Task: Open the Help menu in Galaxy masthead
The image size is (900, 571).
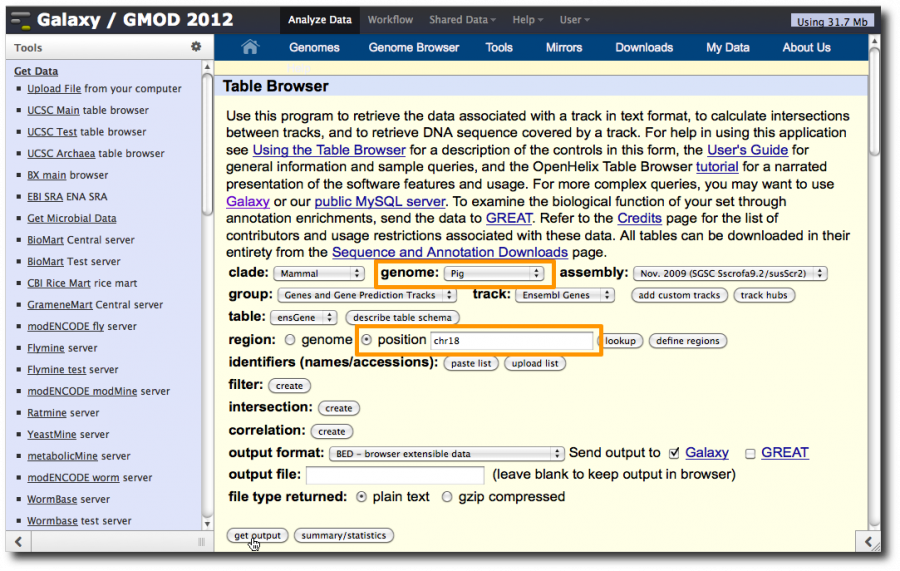Action: pyautogui.click(x=527, y=20)
